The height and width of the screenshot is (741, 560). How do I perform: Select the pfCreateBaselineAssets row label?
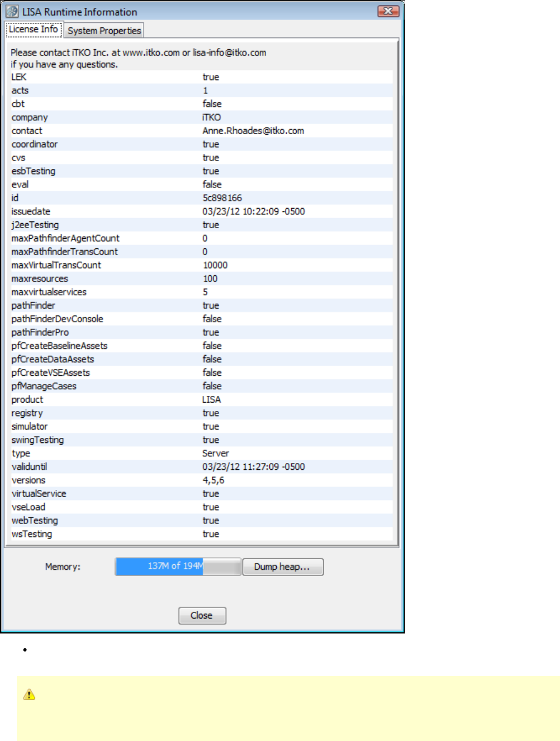[59, 346]
